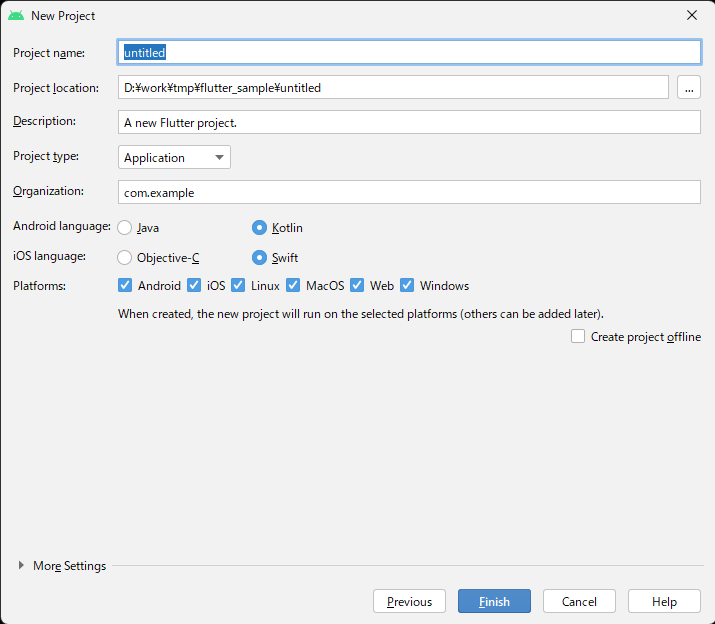The width and height of the screenshot is (715, 624).
Task: Uncheck the Android platform checkbox
Action: pos(125,286)
